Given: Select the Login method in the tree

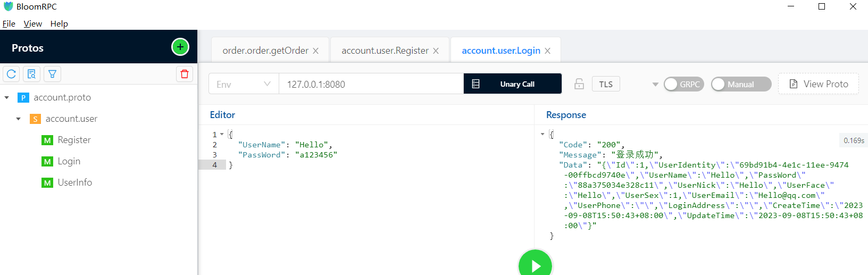Looking at the screenshot, I should click(69, 161).
